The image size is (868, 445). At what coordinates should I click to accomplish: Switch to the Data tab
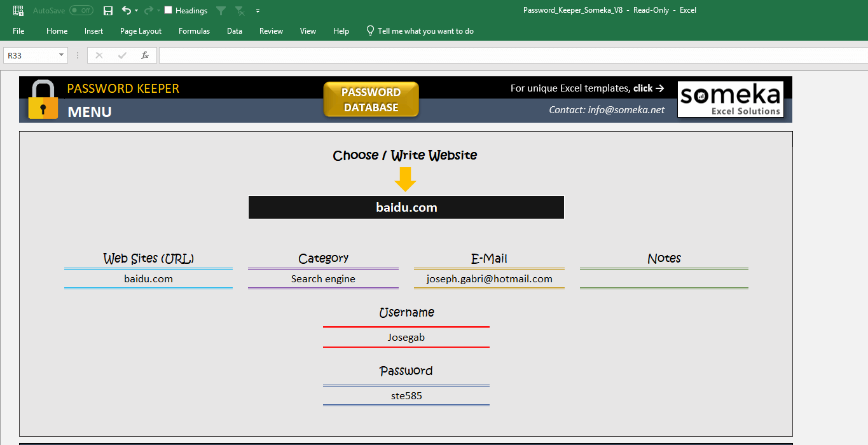pyautogui.click(x=235, y=31)
